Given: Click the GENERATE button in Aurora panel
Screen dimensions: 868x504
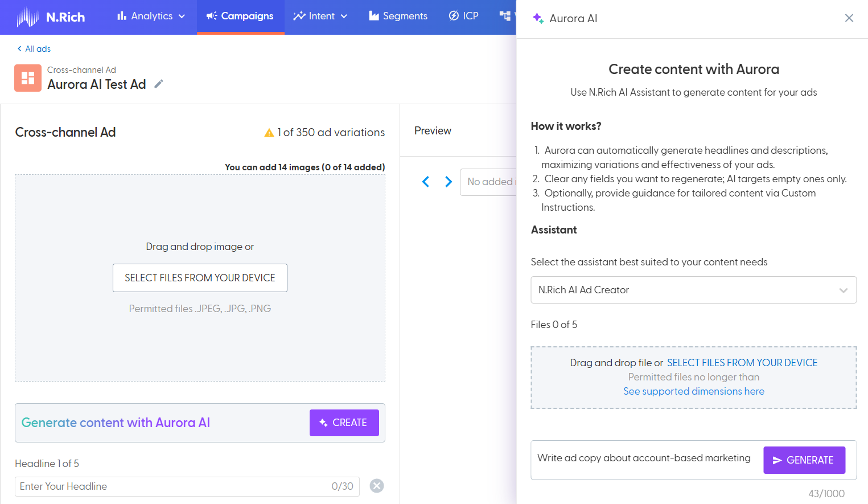Looking at the screenshot, I should (x=804, y=460).
